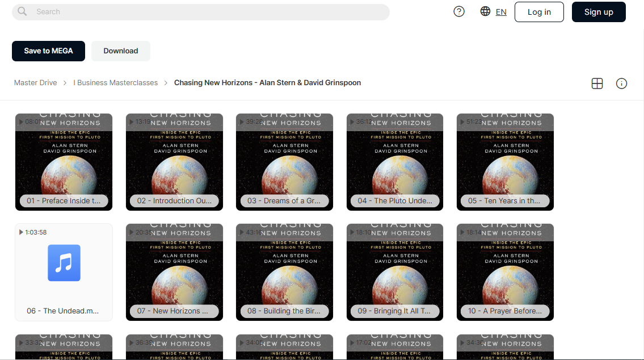The height and width of the screenshot is (360, 644).
Task: Open the folder info icon
Action: pyautogui.click(x=621, y=83)
